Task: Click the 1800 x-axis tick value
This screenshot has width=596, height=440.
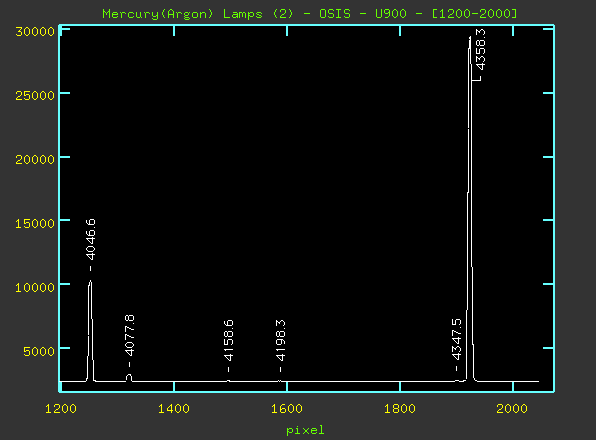Action: [399, 409]
